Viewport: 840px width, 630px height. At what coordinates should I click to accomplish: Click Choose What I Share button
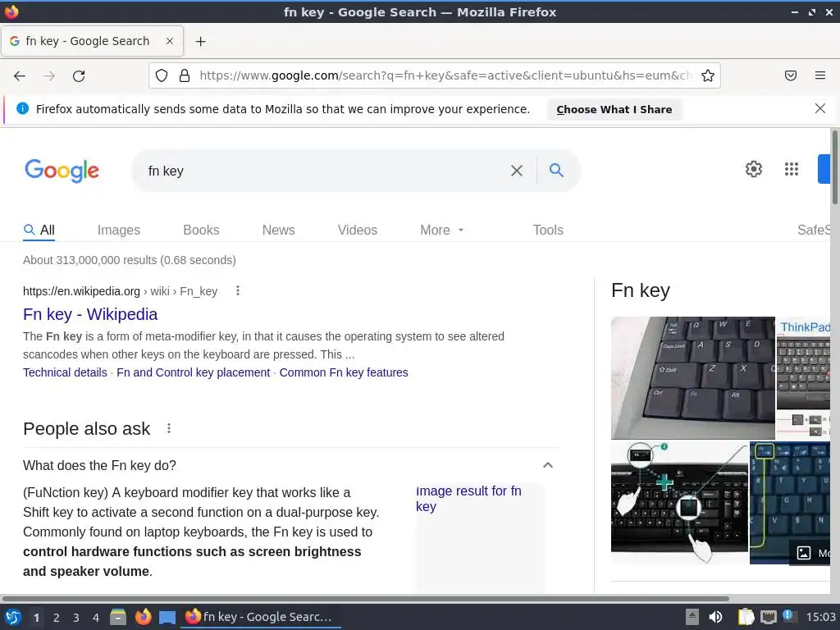coord(614,109)
